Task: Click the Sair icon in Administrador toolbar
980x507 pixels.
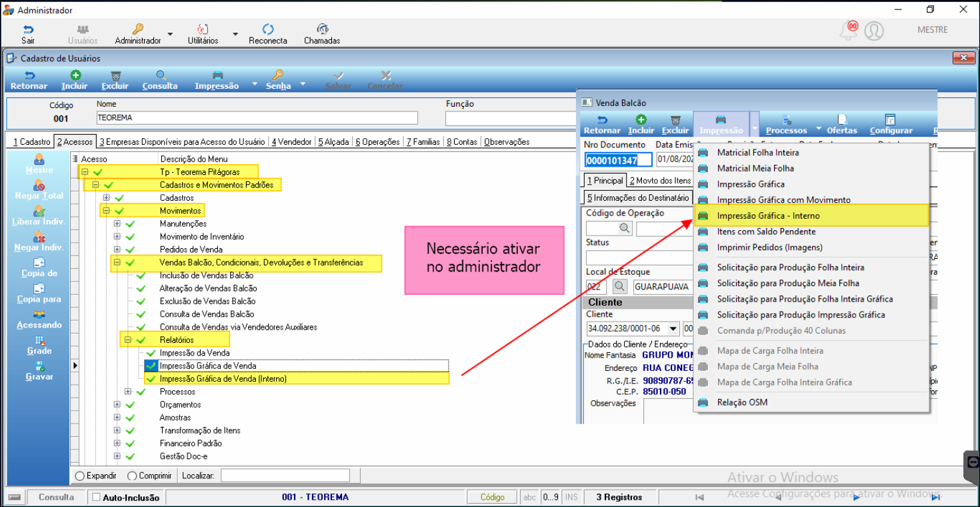Action: pyautogui.click(x=28, y=29)
